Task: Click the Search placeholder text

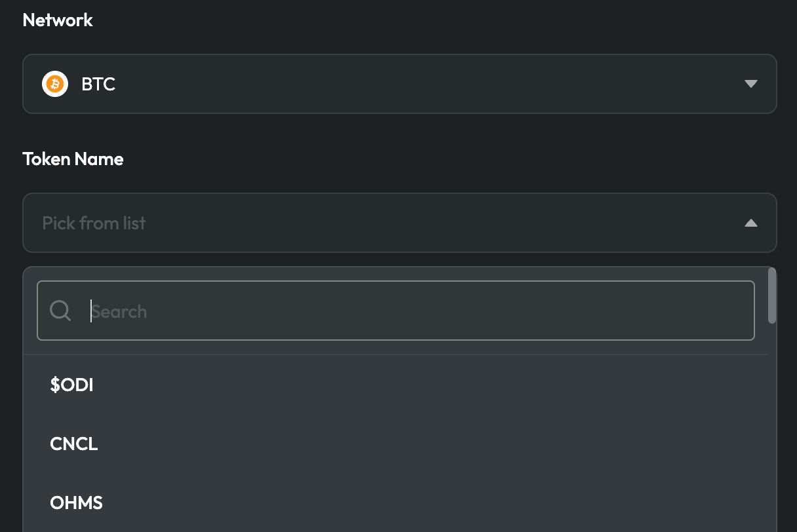Action: click(x=119, y=311)
